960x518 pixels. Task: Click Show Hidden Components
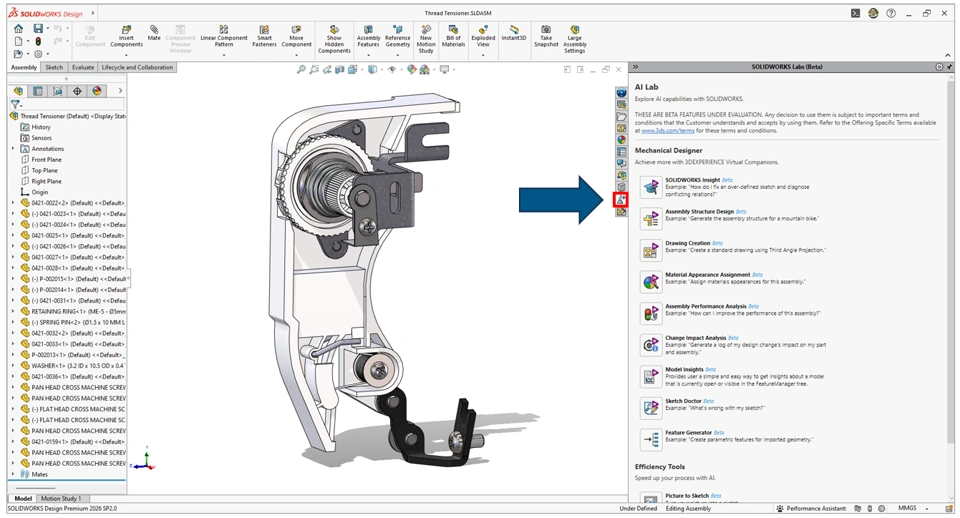coord(334,39)
